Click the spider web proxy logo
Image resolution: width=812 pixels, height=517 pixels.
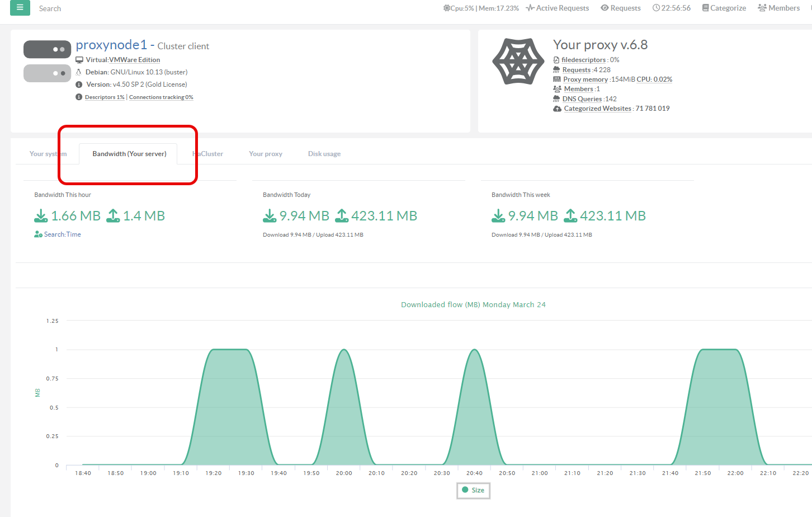[x=518, y=62]
